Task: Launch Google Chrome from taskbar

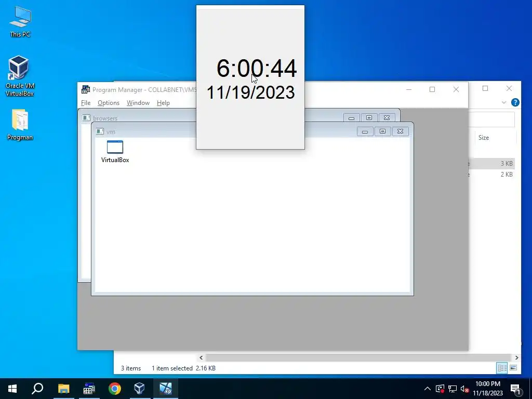Action: click(115, 389)
